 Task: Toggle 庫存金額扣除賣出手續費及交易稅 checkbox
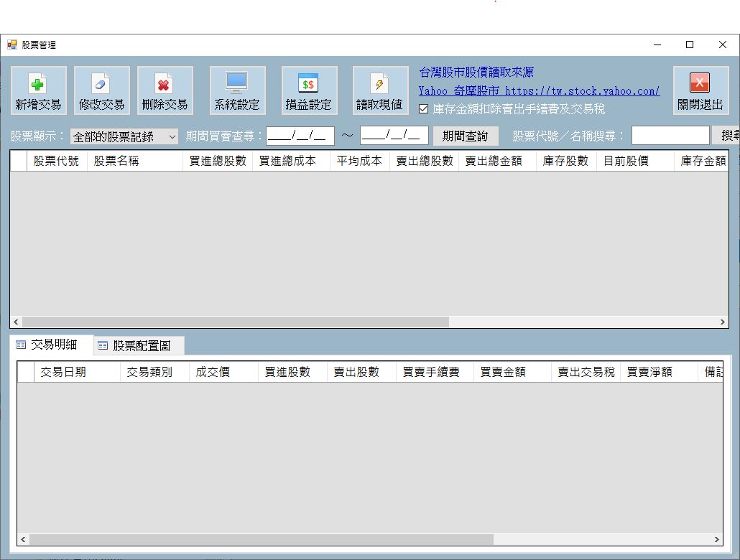423,109
